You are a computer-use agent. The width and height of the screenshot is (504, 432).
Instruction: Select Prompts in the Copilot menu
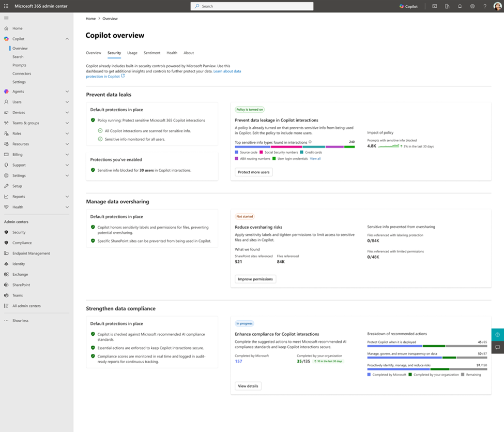pyautogui.click(x=19, y=65)
